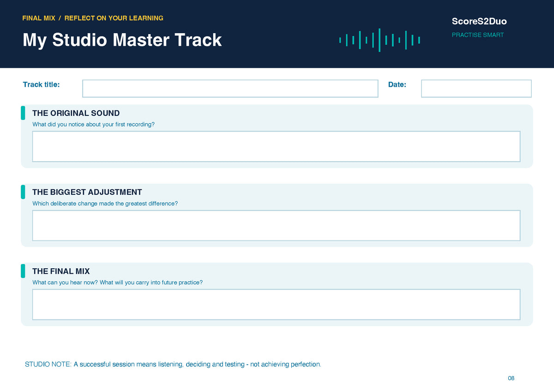
Task: Click the answer box under THE FINAL MIX
Action: 276,304
